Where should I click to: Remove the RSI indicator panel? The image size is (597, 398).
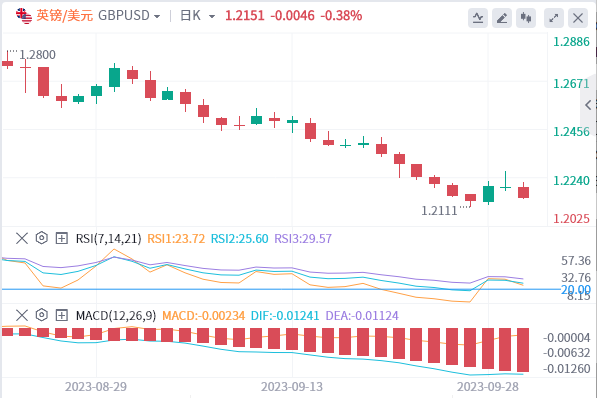click(22, 238)
